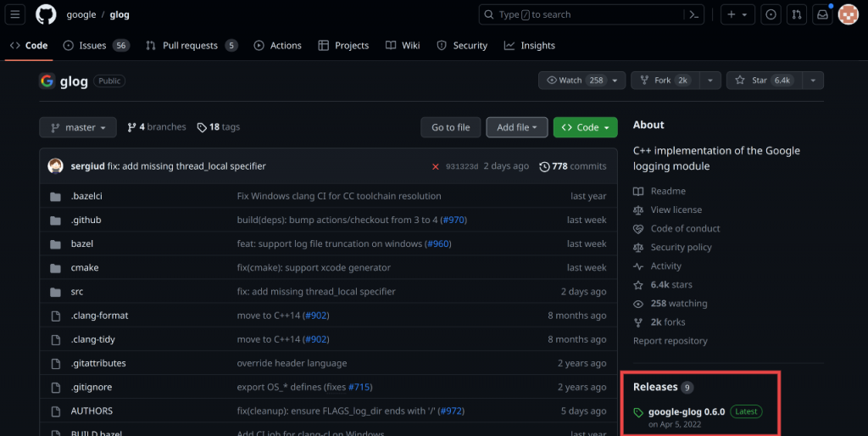Open the cmake folder
Viewport: 868px width, 436px height.
(85, 267)
